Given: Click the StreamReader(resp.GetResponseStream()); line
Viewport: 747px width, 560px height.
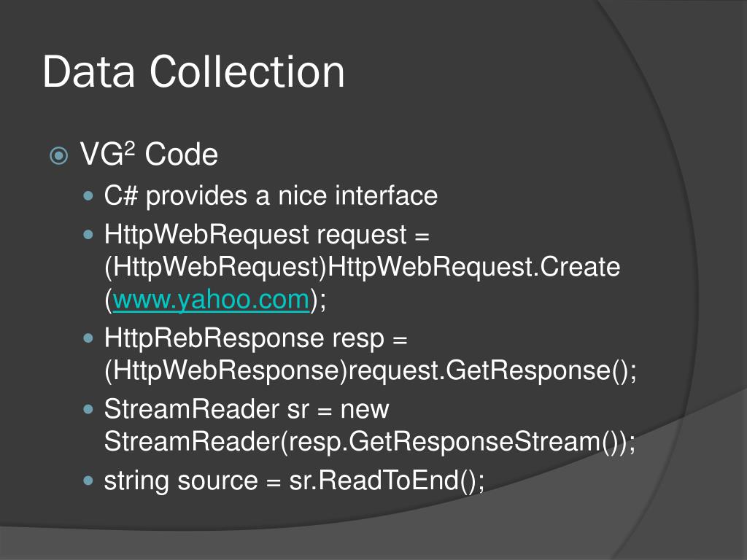Looking at the screenshot, I should point(370,441).
